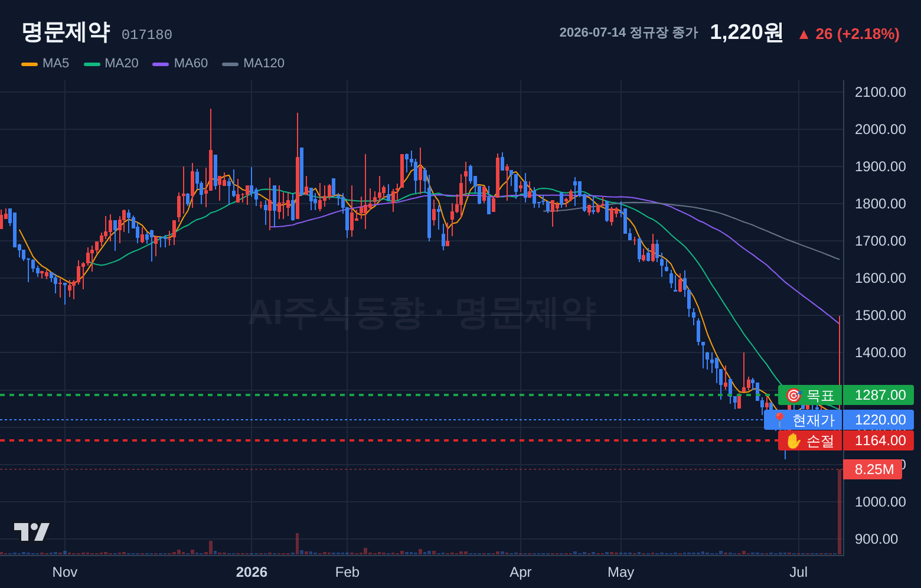Click the gray MA120 legend swatch
Screen dimensions: 921x588
click(230, 64)
